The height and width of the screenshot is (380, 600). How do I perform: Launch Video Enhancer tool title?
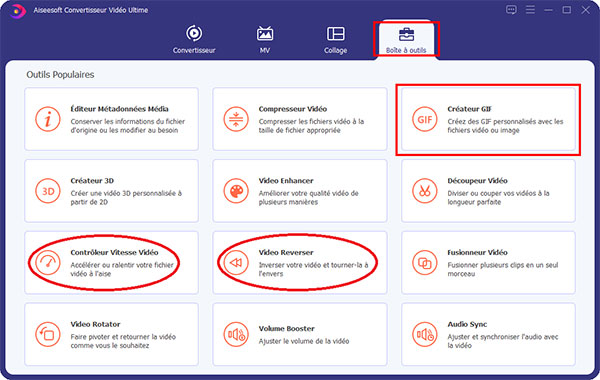[286, 181]
